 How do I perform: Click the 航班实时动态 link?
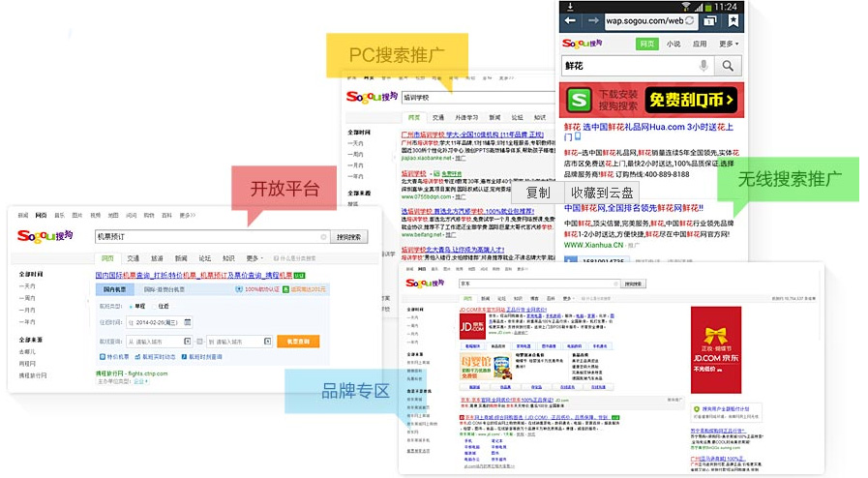click(x=155, y=357)
